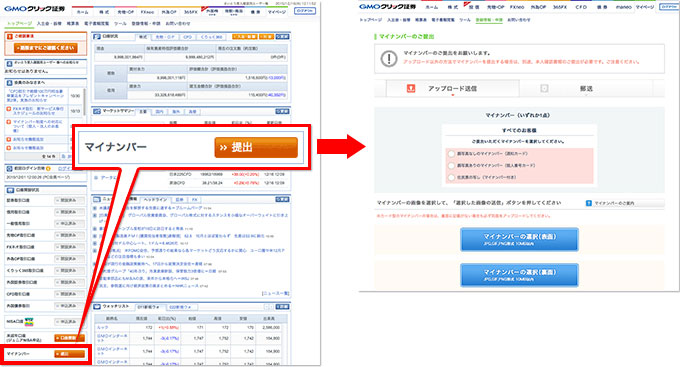Click the GMOクリック証券 logo on left page
The width and height of the screenshot is (680, 367).
[34, 9]
